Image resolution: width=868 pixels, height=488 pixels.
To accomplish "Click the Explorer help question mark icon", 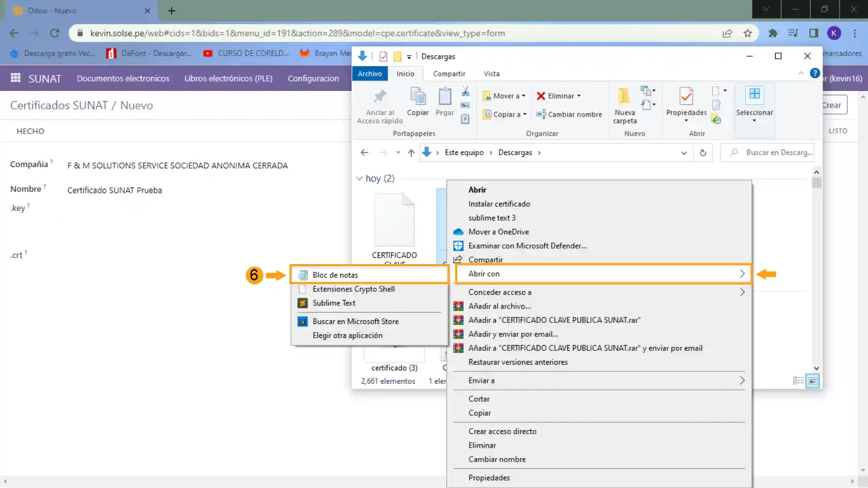I will coord(814,73).
